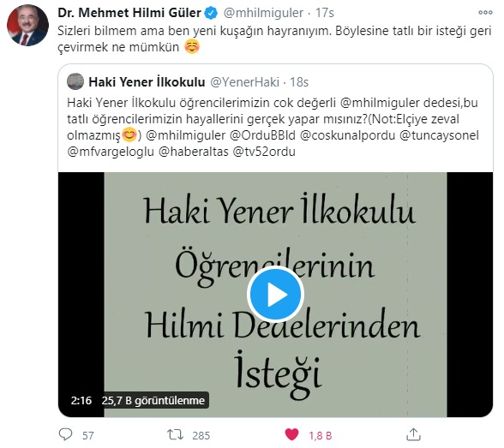This screenshot has width=504, height=448.
Task: Open the @mfvargeloglu mention
Action: 111,152
